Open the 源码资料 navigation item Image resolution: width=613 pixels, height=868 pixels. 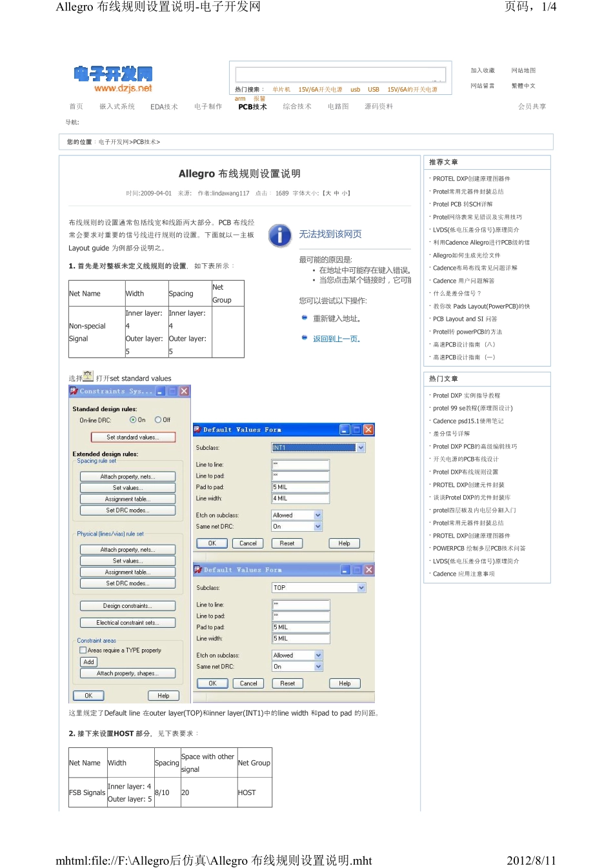(x=379, y=106)
